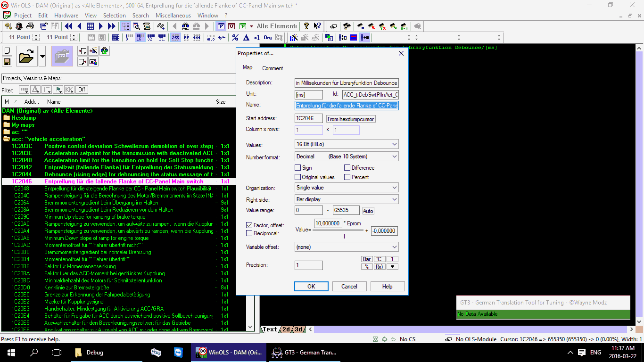Click the printer icon in the toolbar

click(30, 26)
